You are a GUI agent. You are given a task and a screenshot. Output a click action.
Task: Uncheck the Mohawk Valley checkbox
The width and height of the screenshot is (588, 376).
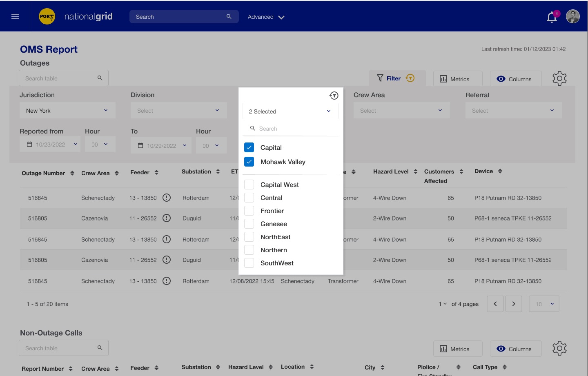(x=249, y=162)
